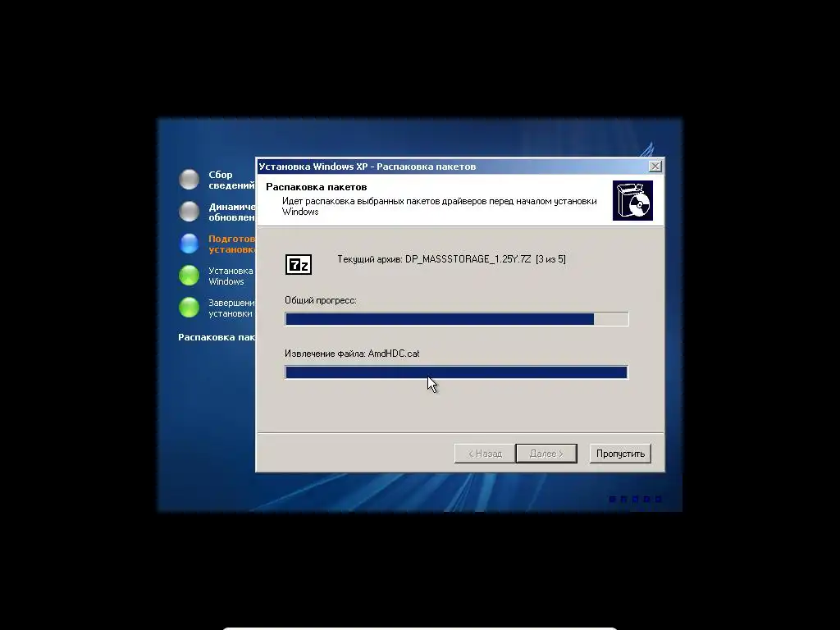The image size is (840, 630).
Task: Click the Завершение установки setup step
Action: [x=231, y=308]
